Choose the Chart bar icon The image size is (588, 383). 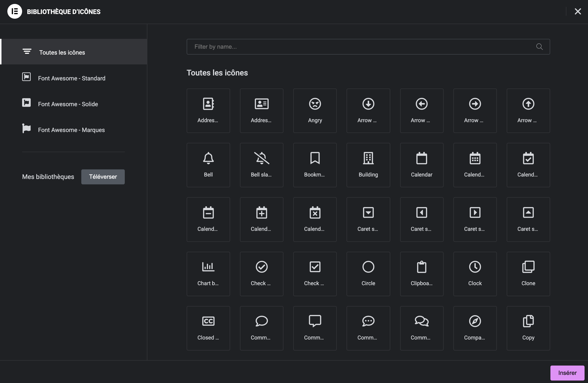pyautogui.click(x=208, y=274)
